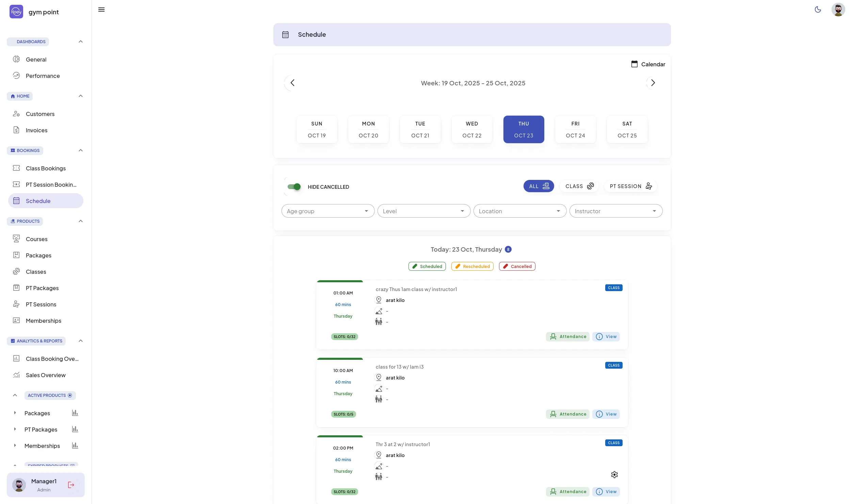
Task: Click the red Cancelled status legend
Action: pos(517,266)
